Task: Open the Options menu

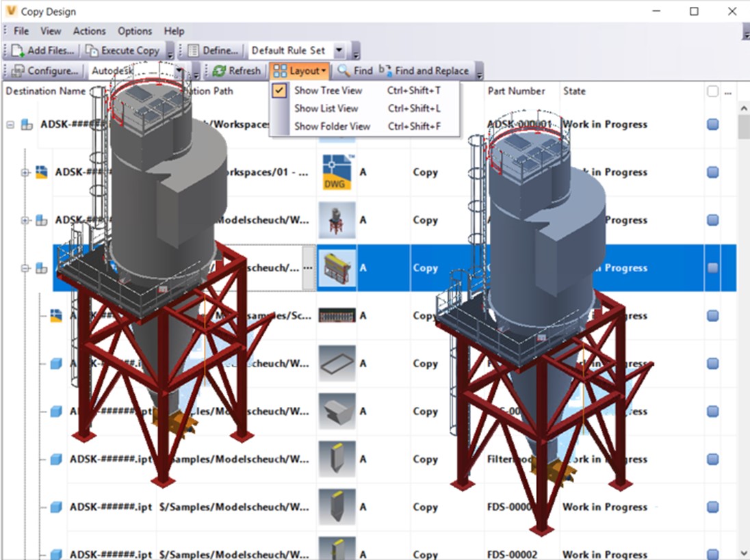Action: pyautogui.click(x=134, y=31)
